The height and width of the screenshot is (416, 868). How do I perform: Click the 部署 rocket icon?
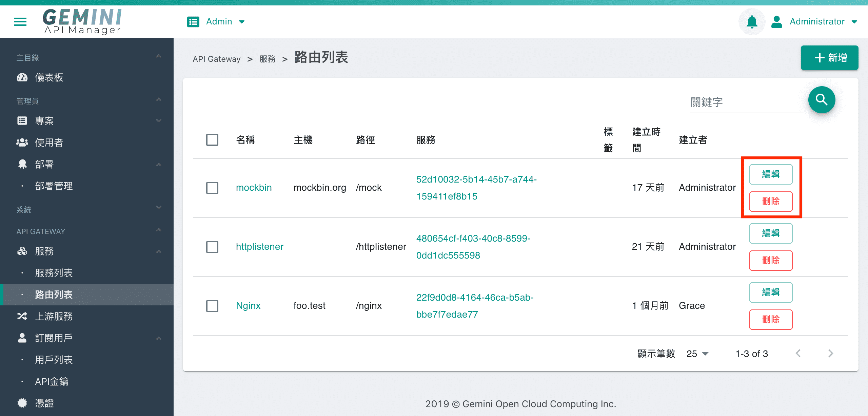pos(22,164)
